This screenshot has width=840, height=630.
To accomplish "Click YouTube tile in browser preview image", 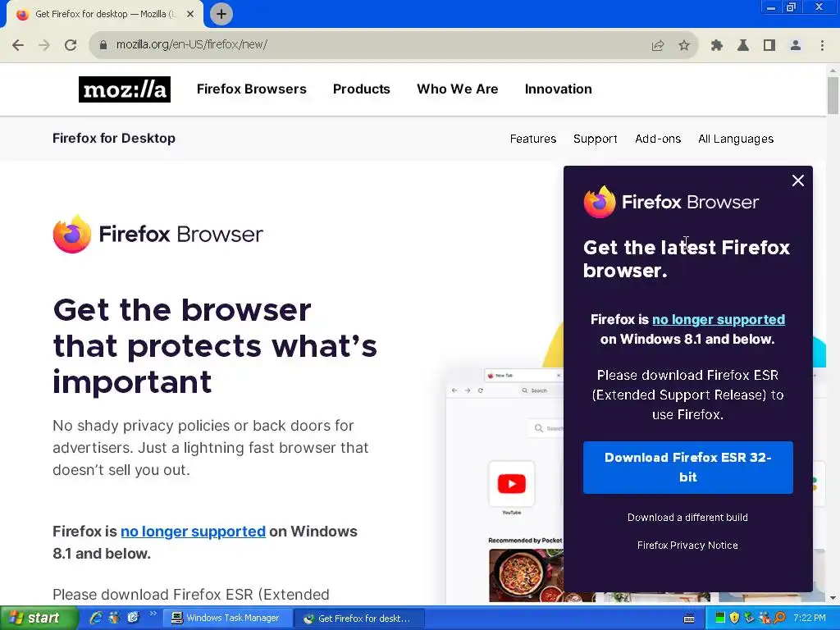I will (x=512, y=484).
